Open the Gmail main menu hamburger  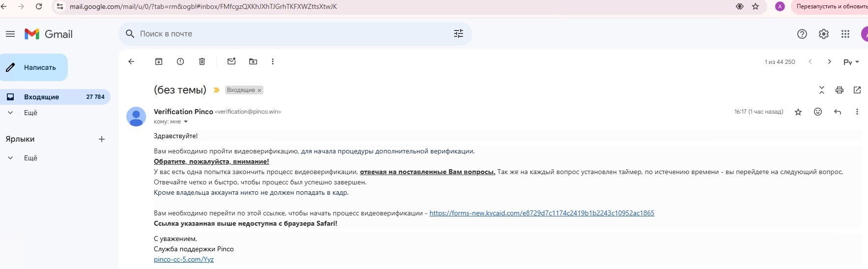[10, 34]
